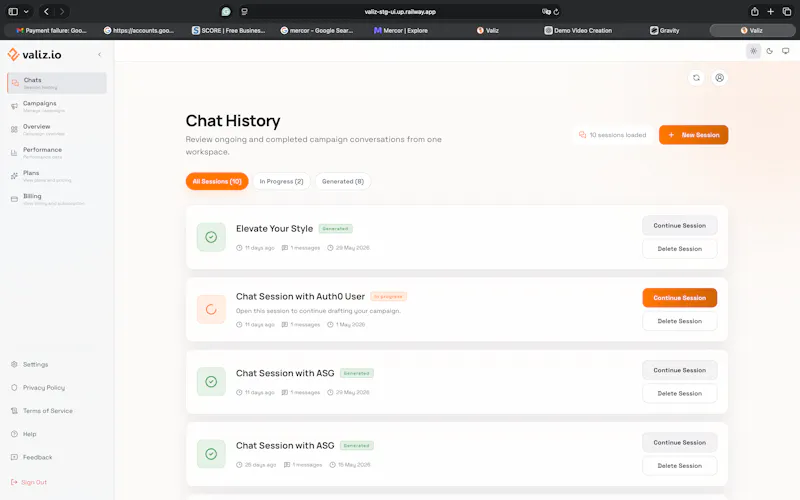800x500 pixels.
Task: Click the Chats speech bubble icon
Action: click(15, 83)
